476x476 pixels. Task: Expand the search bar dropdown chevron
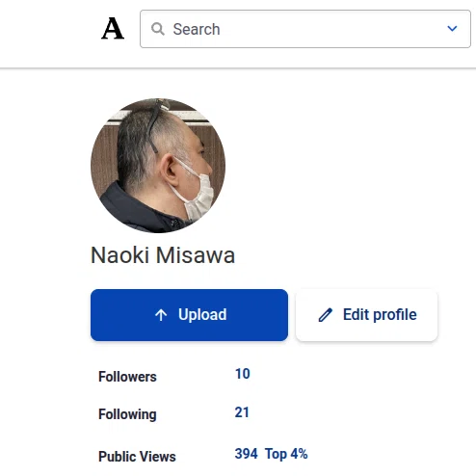(452, 29)
